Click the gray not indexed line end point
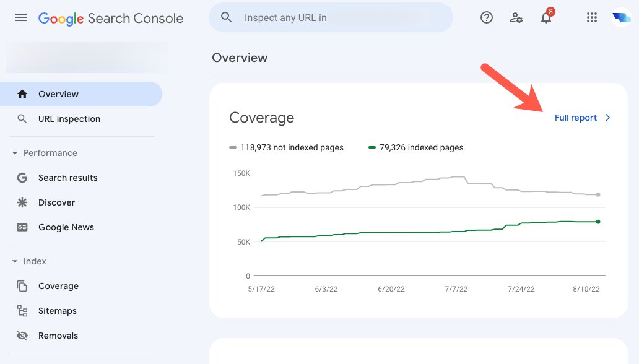 (x=598, y=195)
